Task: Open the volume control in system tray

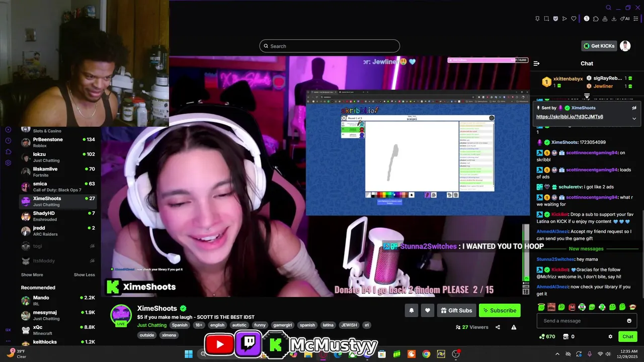Action: (x=608, y=354)
